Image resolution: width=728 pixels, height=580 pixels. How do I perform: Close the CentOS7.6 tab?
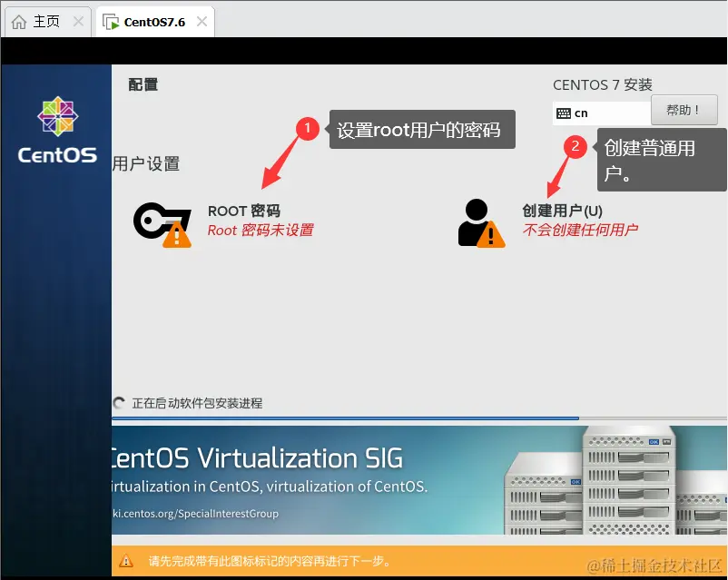pos(202,22)
